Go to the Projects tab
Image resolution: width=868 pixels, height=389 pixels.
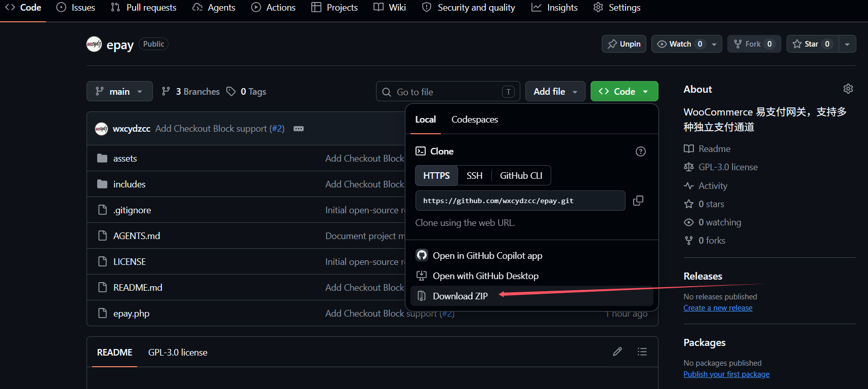pyautogui.click(x=335, y=8)
